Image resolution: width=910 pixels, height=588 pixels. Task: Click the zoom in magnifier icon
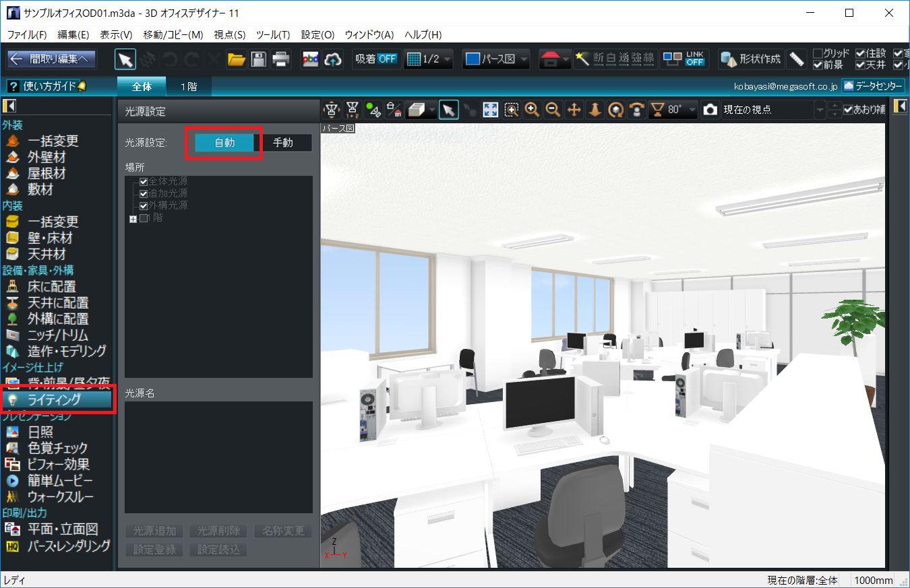coord(532,110)
